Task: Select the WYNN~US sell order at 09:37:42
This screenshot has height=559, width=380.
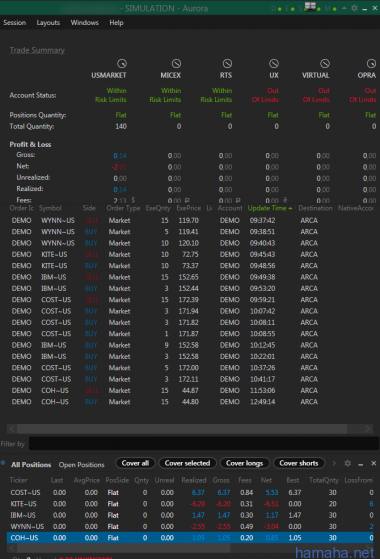Action: tap(190, 220)
